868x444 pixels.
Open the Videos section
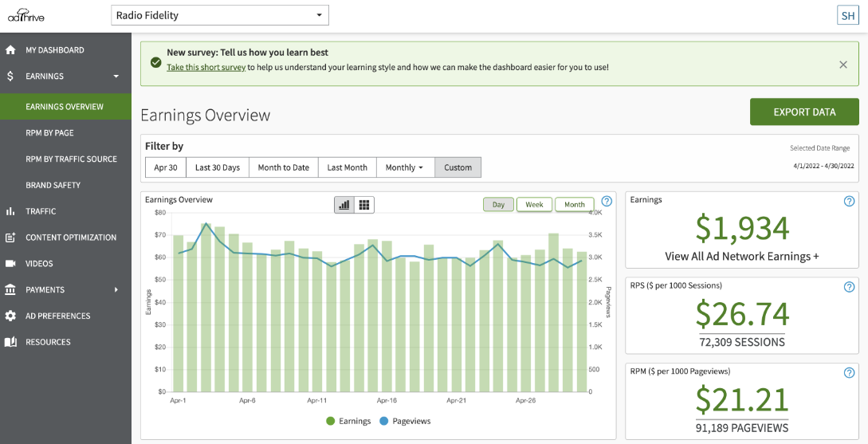[x=41, y=264]
